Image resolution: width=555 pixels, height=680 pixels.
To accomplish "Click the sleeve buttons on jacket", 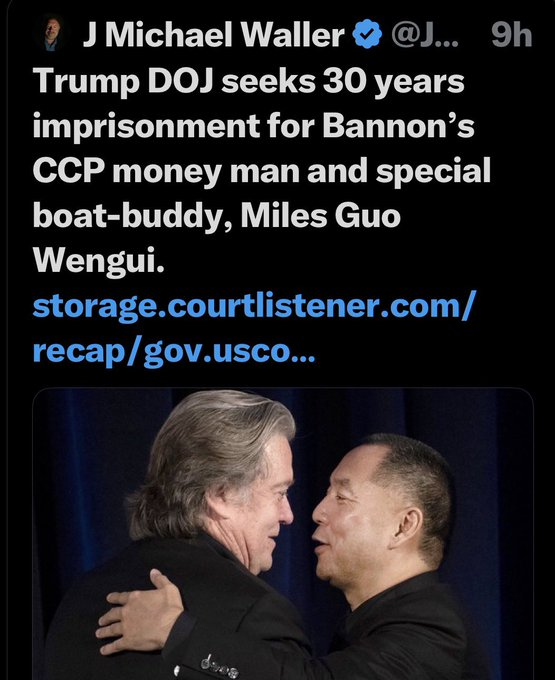I will 219,667.
